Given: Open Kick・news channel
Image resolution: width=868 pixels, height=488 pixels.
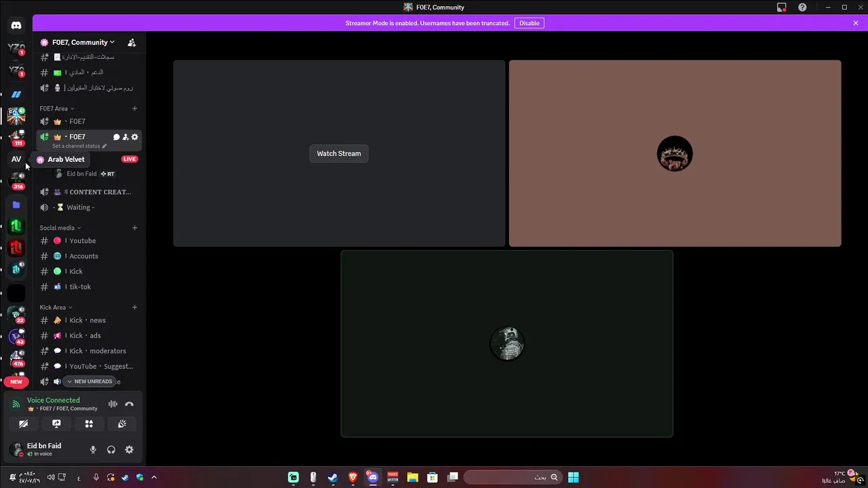Looking at the screenshot, I should (88, 320).
